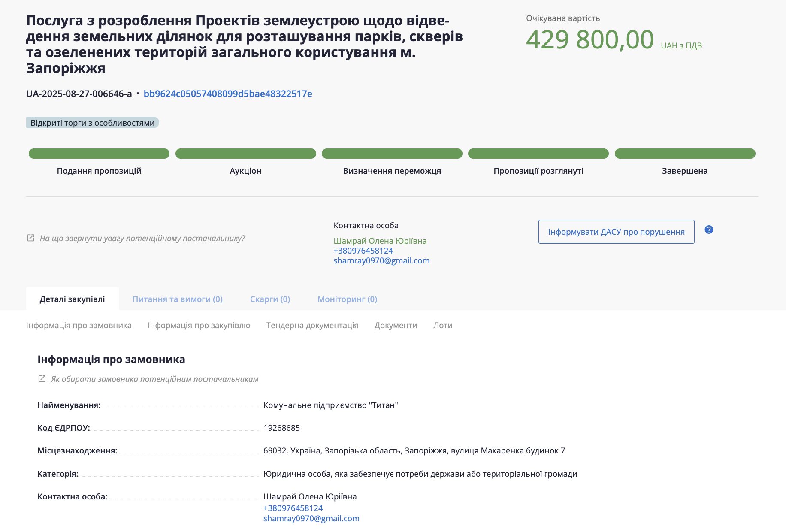Click the "Відкриті торги з особливостями" badge
Viewport: 786px width, 532px height.
click(93, 122)
